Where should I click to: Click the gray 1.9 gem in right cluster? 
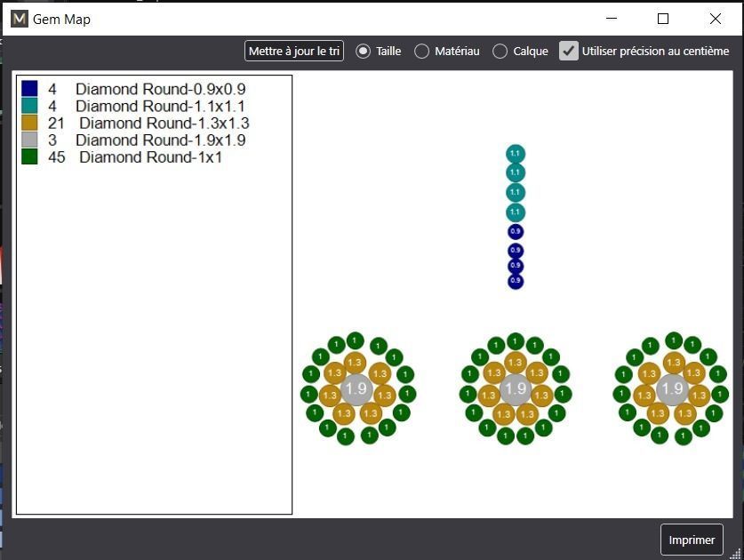[672, 389]
